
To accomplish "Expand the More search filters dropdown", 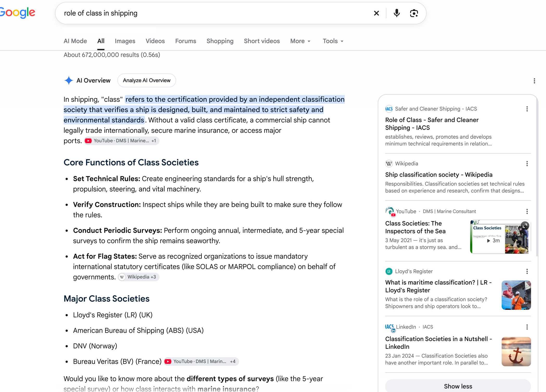I will tap(300, 41).
